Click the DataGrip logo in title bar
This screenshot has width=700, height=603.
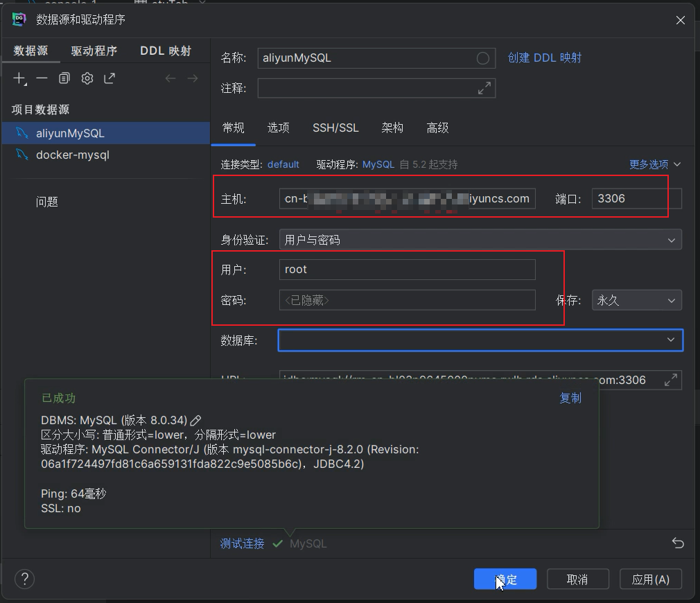pyautogui.click(x=19, y=19)
